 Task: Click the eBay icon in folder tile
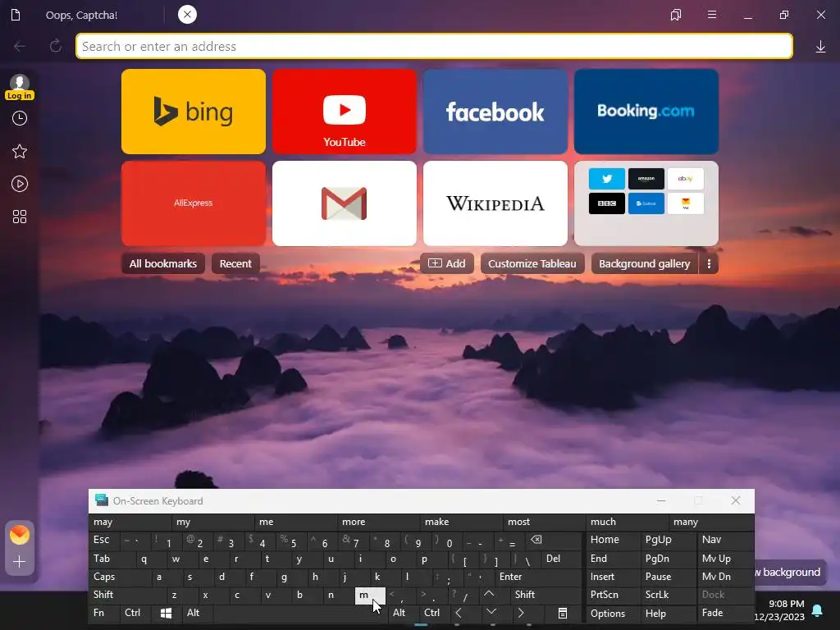[686, 179]
